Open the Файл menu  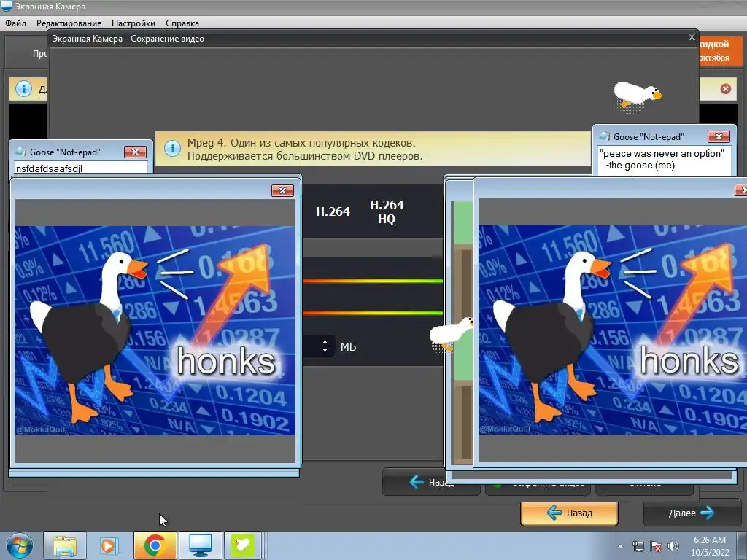(16, 23)
